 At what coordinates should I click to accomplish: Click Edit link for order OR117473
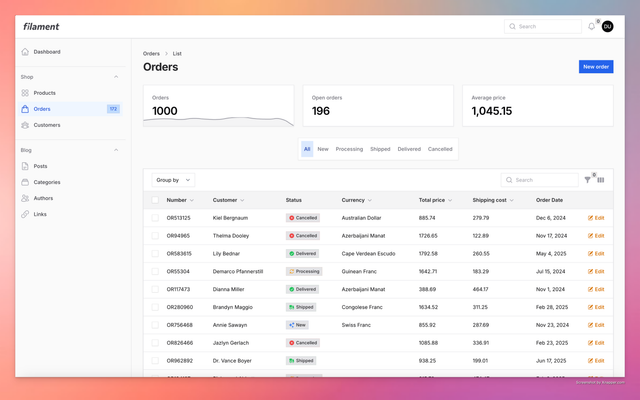(x=596, y=289)
